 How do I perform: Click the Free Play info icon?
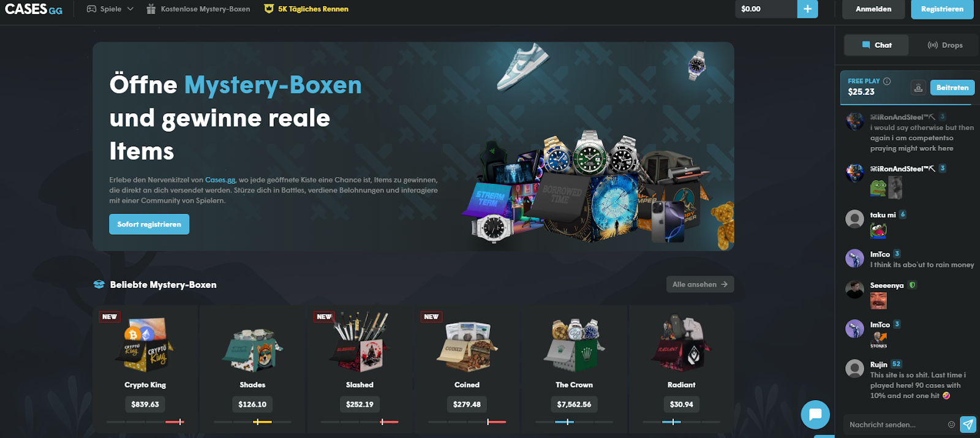click(x=887, y=81)
